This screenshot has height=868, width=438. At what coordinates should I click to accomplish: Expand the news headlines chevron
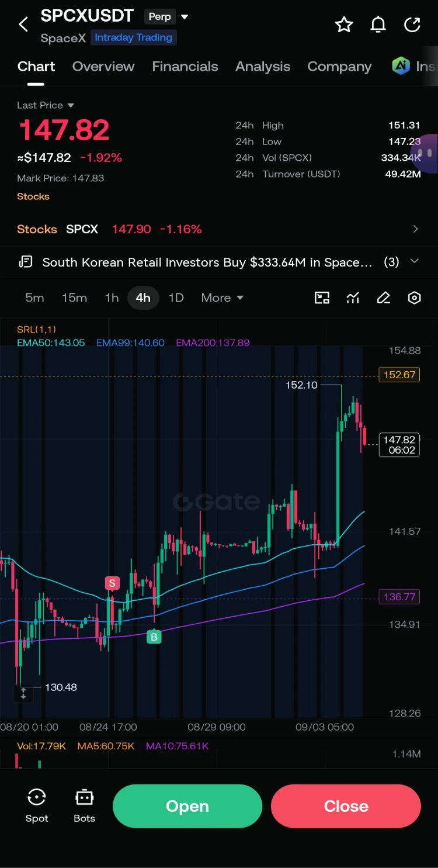(415, 261)
